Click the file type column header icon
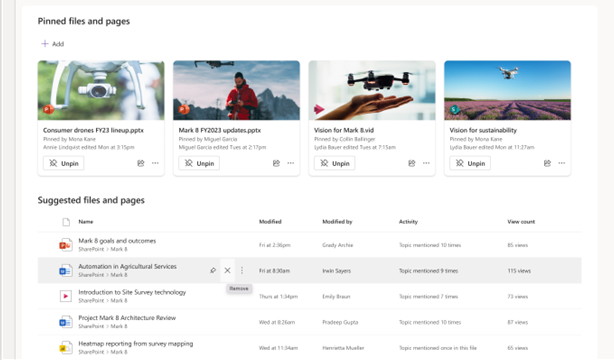614x360 pixels. pos(66,222)
